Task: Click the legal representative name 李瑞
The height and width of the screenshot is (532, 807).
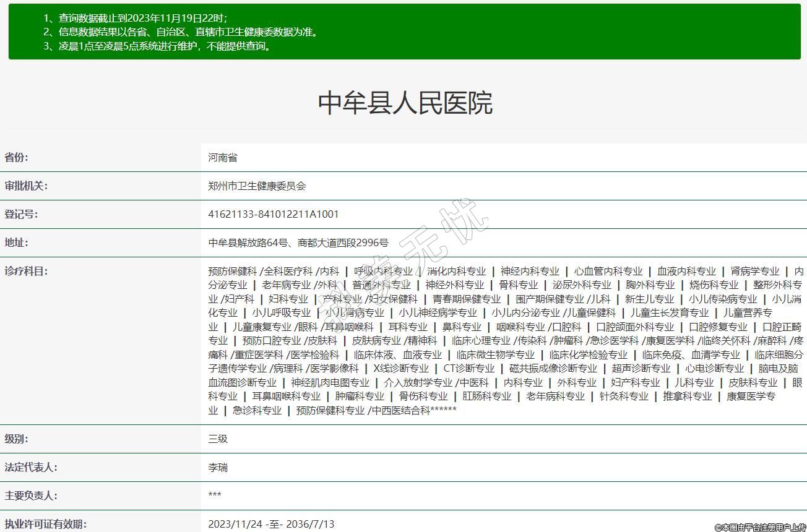Action: (x=218, y=468)
